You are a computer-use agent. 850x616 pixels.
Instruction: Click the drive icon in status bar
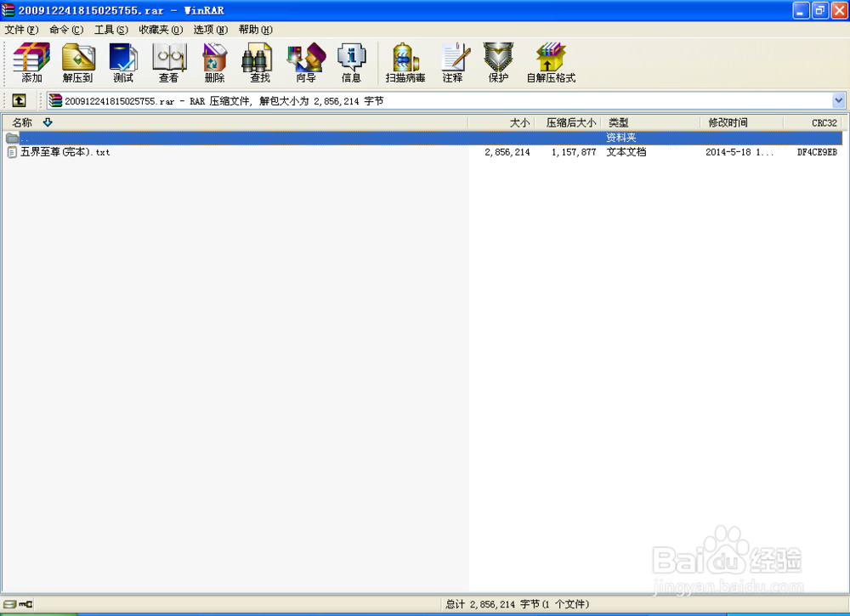coord(9,604)
